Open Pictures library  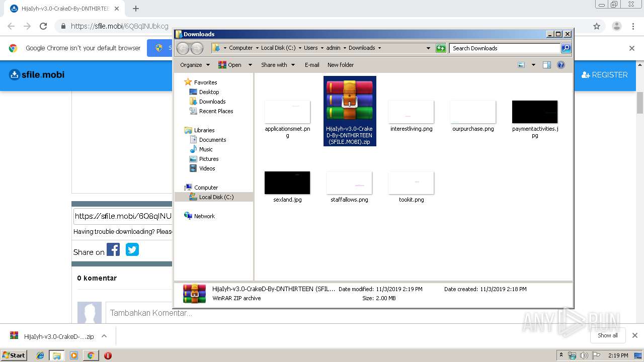[x=204, y=159]
